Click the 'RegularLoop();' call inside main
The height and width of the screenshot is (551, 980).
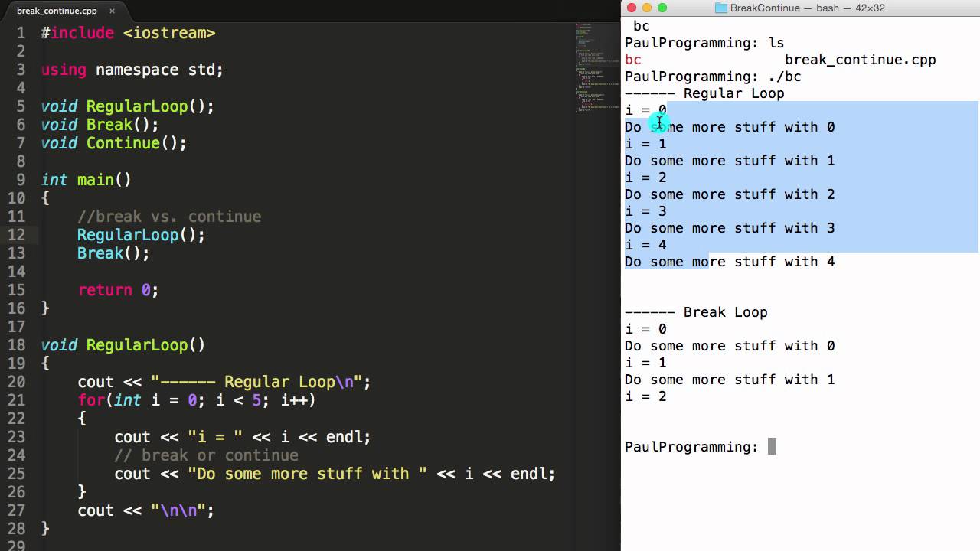pos(141,235)
